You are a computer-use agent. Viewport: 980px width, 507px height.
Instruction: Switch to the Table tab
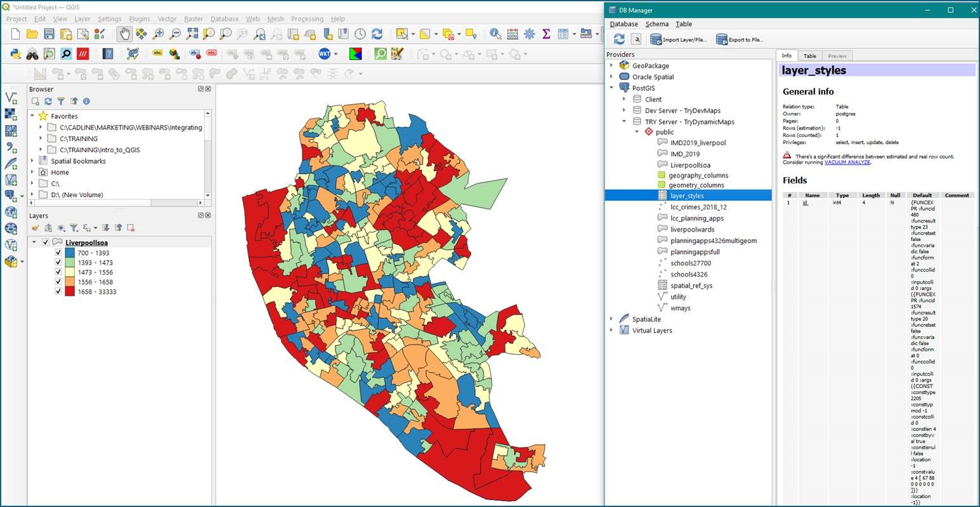(x=810, y=56)
